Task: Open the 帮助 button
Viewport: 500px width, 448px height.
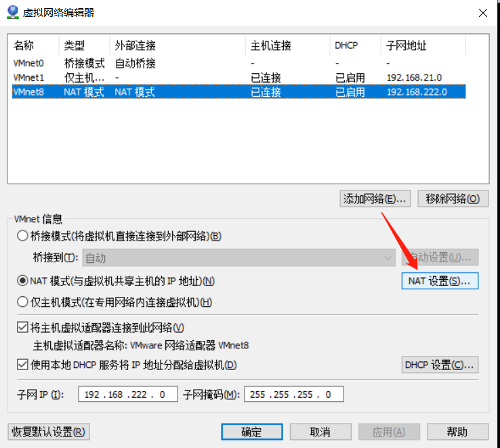Action: click(457, 432)
